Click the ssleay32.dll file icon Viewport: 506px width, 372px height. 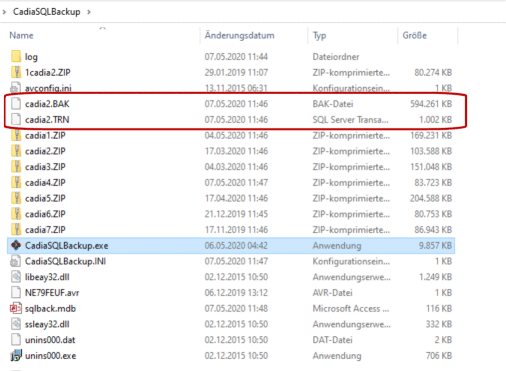[x=16, y=324]
